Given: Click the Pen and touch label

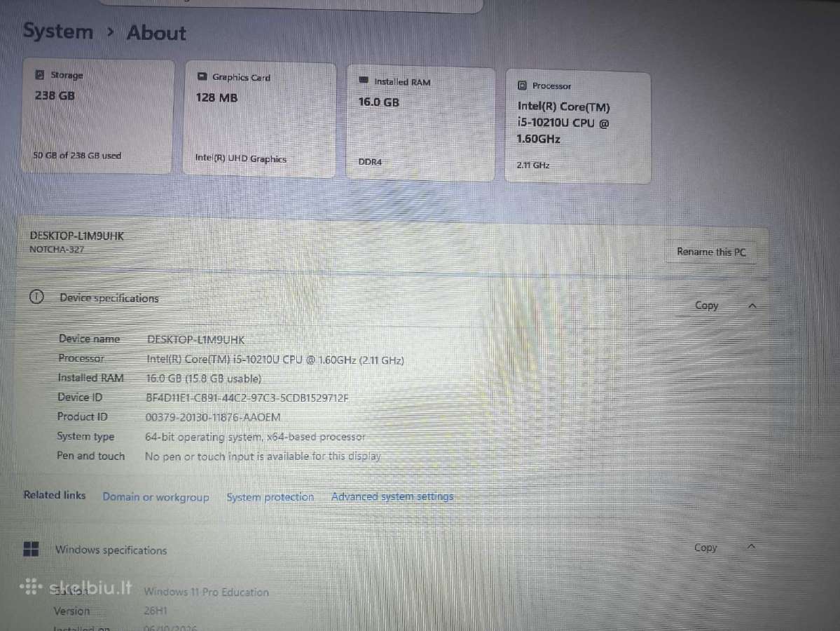Looking at the screenshot, I should tap(90, 456).
